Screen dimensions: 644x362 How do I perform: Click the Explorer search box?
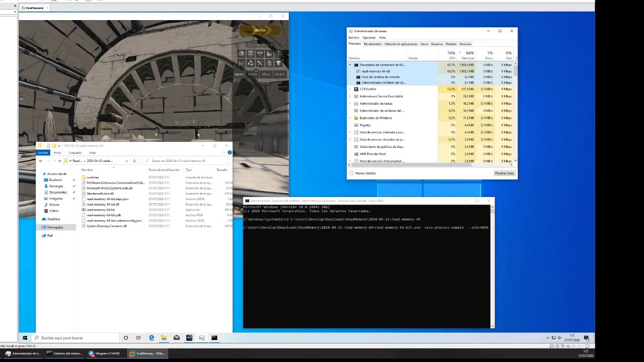click(x=185, y=161)
